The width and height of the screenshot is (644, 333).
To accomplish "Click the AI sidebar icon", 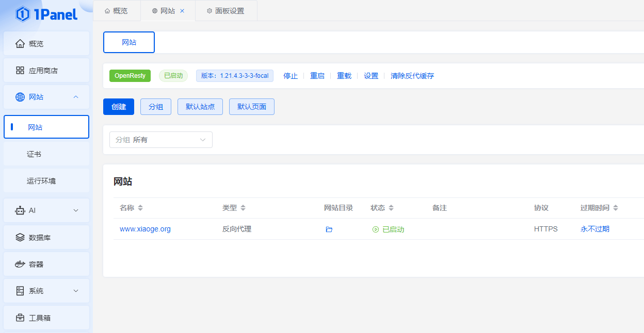I will (x=21, y=210).
